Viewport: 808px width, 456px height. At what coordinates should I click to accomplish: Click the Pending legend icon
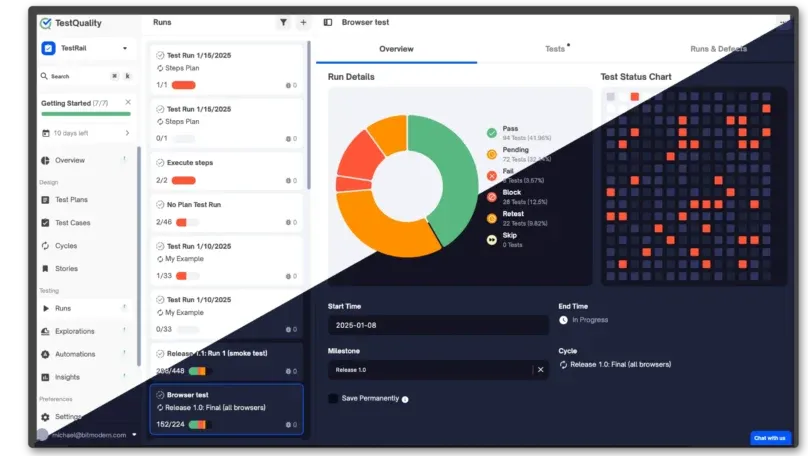(492, 154)
